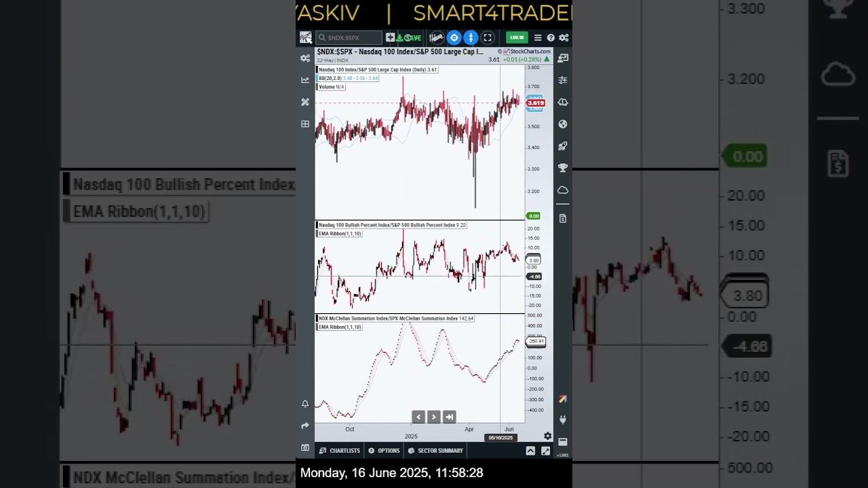Click the 3.80 value marker
868x488 pixels.
pyautogui.click(x=534, y=260)
